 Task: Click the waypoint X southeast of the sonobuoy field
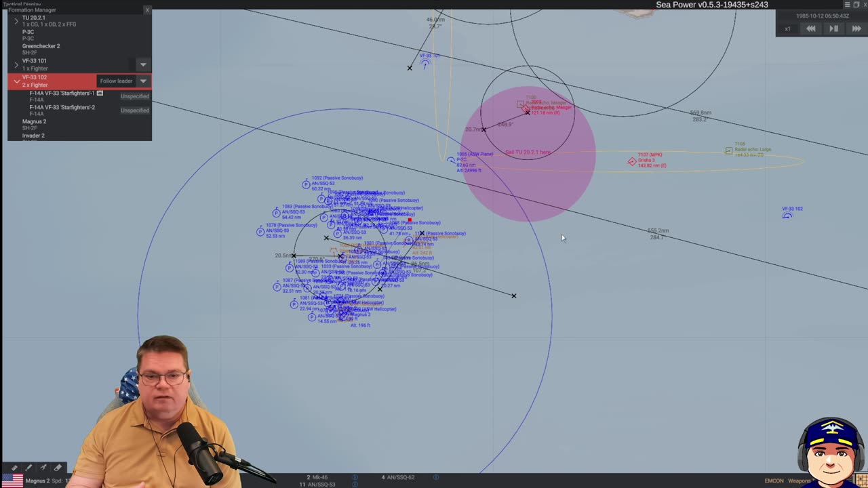click(x=514, y=296)
